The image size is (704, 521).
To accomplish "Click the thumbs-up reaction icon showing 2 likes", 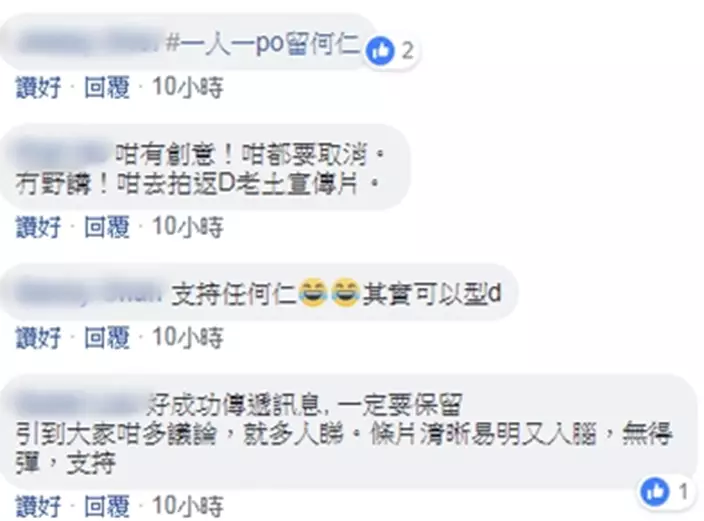I will point(380,50).
